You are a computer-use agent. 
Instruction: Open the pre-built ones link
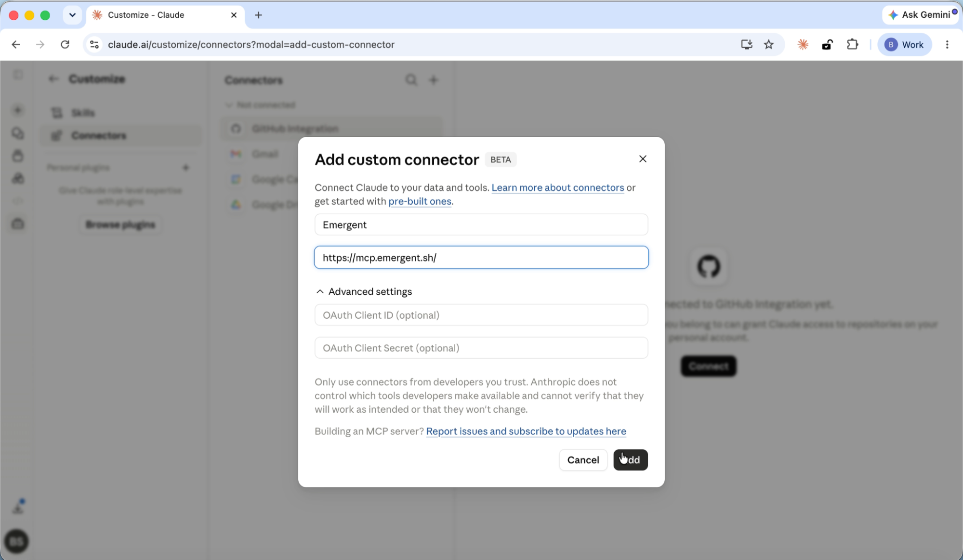(x=420, y=201)
